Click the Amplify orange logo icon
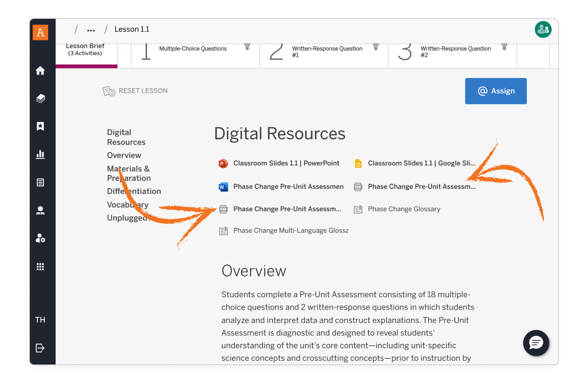 [x=40, y=32]
